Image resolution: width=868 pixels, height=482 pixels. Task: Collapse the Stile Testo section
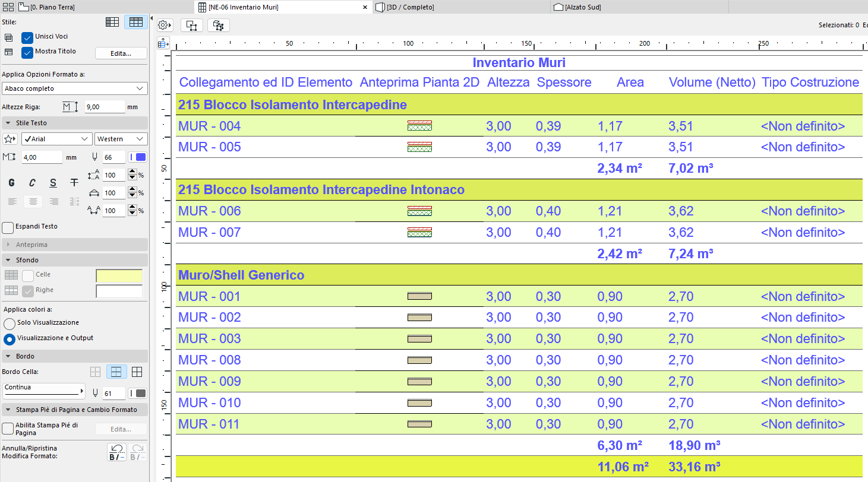coord(7,123)
